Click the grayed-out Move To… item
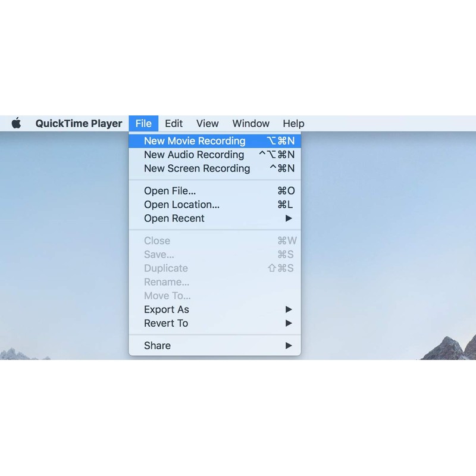Screen dimensions: 476x476 click(x=215, y=296)
